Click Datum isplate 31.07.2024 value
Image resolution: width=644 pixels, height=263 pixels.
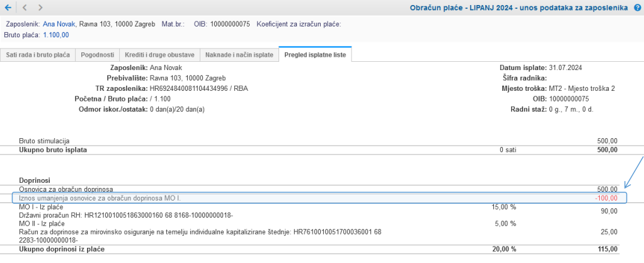coord(566,68)
